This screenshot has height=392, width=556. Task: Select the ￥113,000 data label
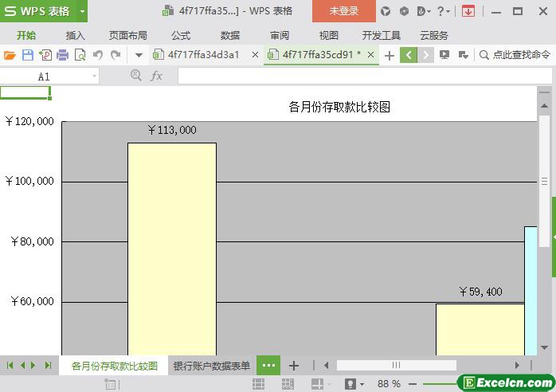[x=172, y=130]
